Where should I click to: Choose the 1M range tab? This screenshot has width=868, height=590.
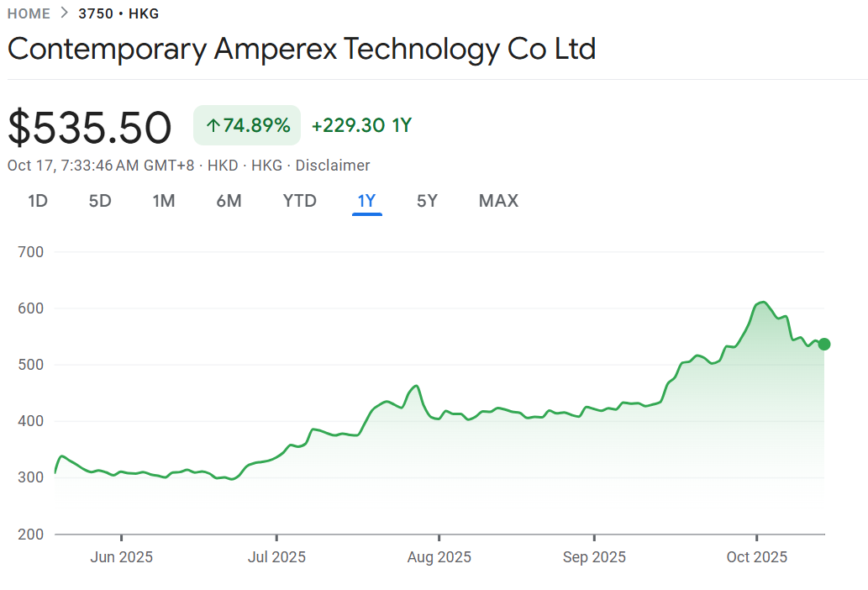(x=164, y=201)
